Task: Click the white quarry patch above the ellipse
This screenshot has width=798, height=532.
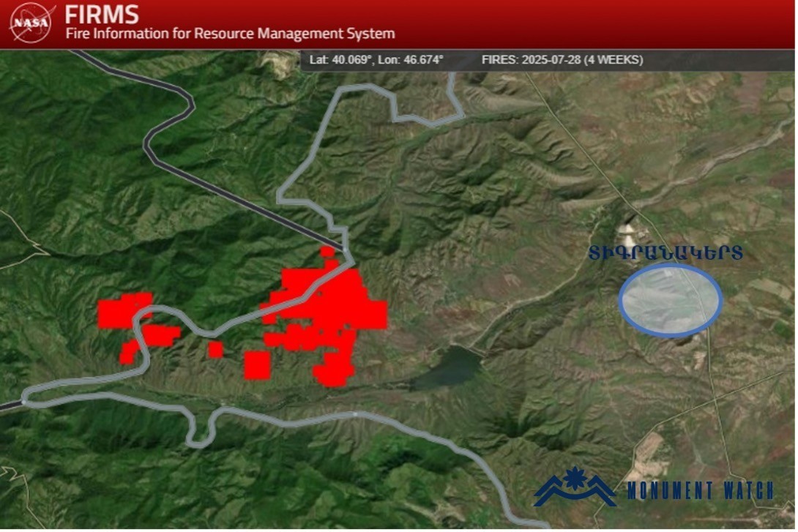Action: point(627,235)
